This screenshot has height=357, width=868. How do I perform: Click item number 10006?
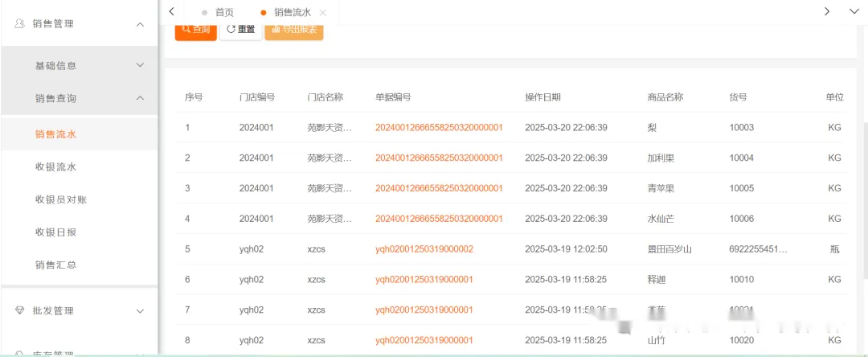pyautogui.click(x=742, y=219)
